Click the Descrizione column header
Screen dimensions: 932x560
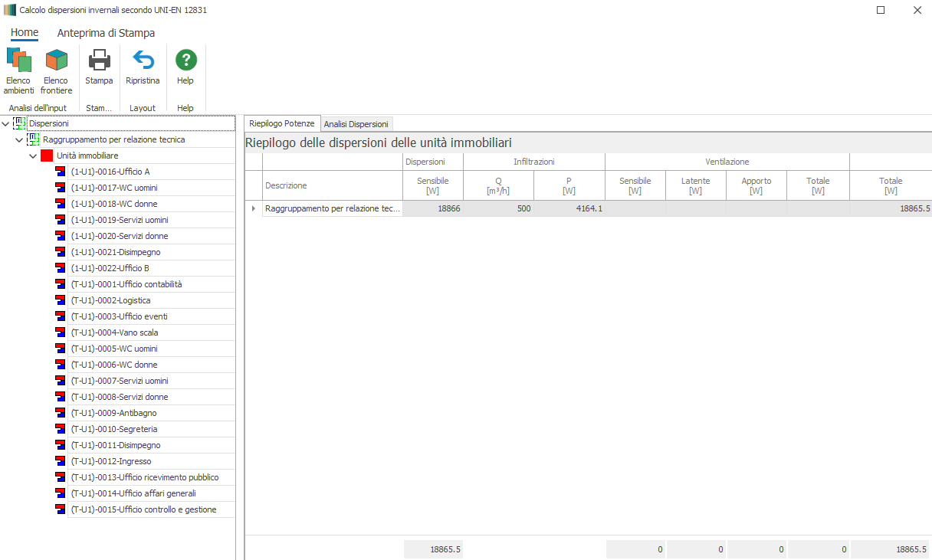tap(286, 185)
